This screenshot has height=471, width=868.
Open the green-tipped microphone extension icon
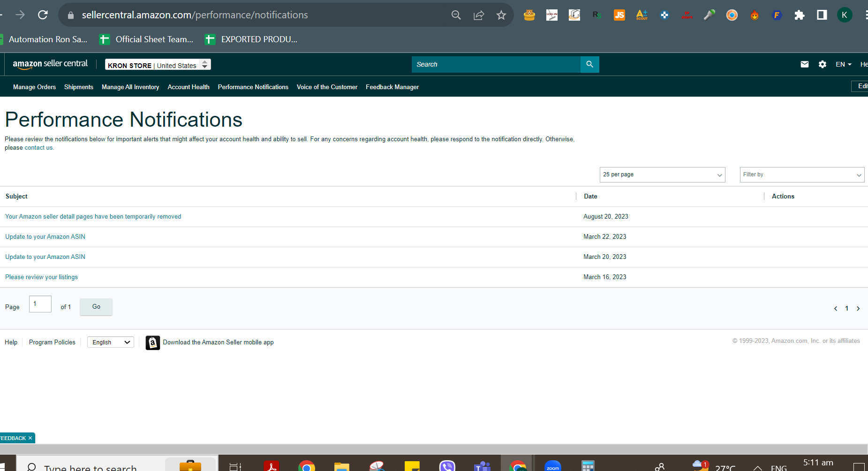[709, 15]
